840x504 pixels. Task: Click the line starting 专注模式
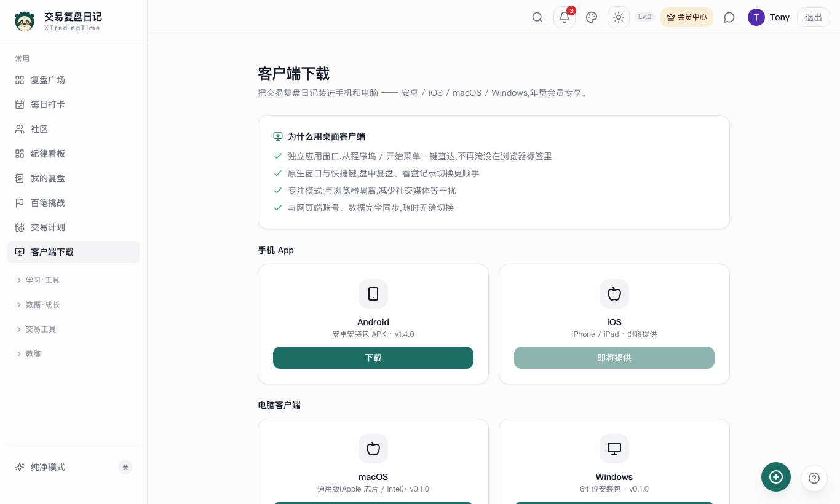[372, 191]
